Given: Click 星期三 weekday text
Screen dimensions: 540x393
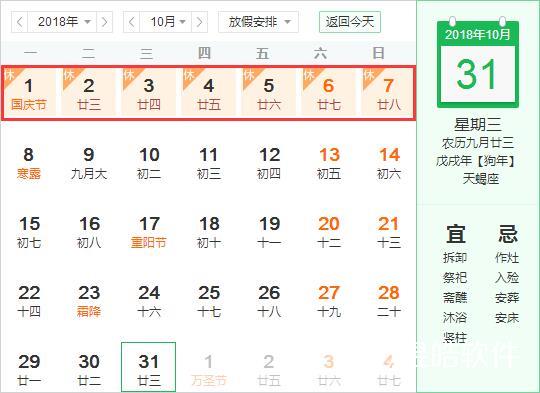Looking at the screenshot, I should [x=478, y=125].
